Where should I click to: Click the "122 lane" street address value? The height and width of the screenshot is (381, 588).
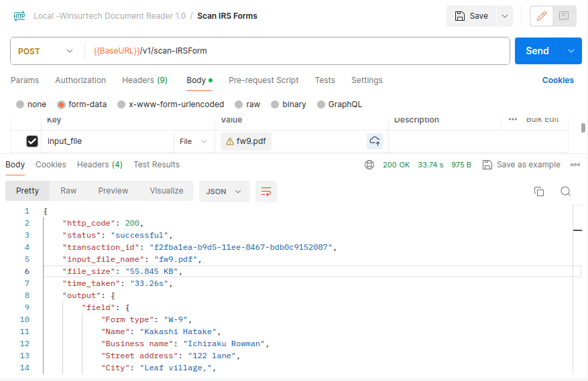tap(212, 356)
